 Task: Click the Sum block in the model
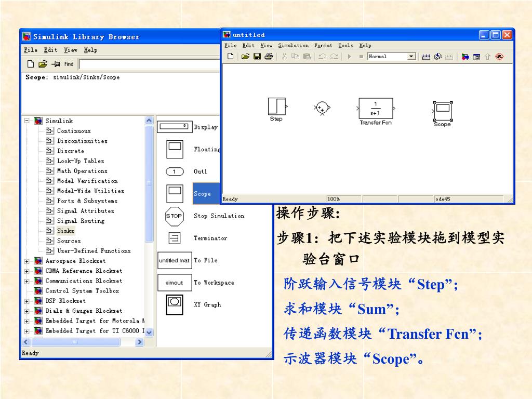click(x=322, y=108)
